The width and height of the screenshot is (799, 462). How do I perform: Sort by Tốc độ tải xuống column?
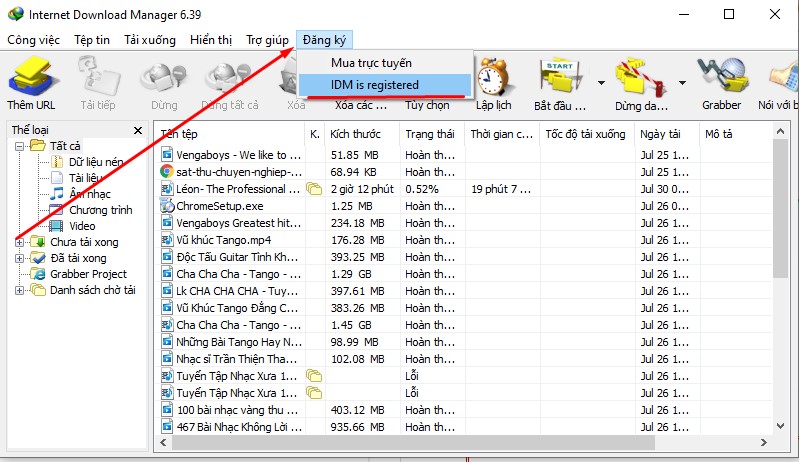pos(587,134)
